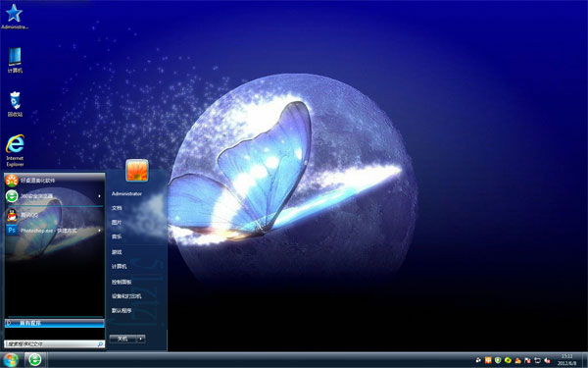The width and height of the screenshot is (588, 368).
Task: Click the user account flower picture
Action: (x=137, y=170)
